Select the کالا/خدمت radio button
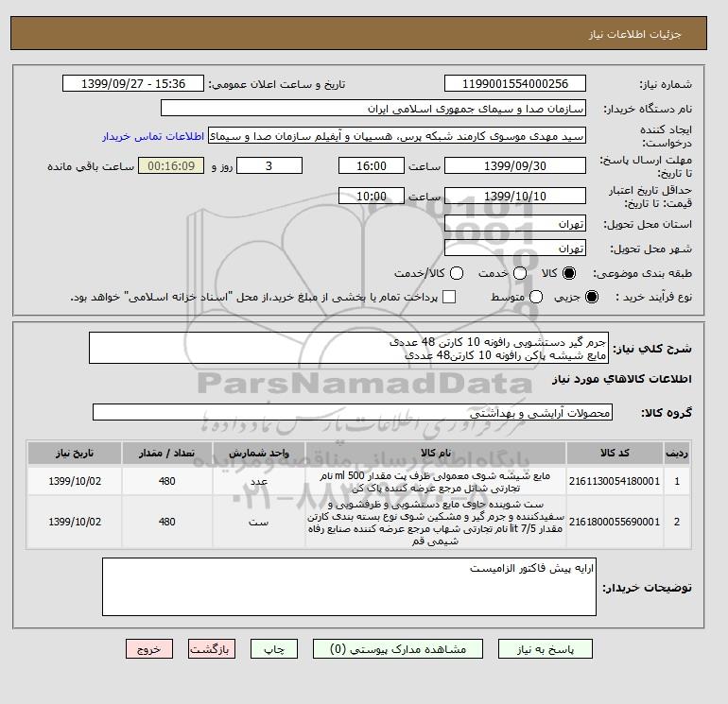Screen dimensions: 728x704 457,273
